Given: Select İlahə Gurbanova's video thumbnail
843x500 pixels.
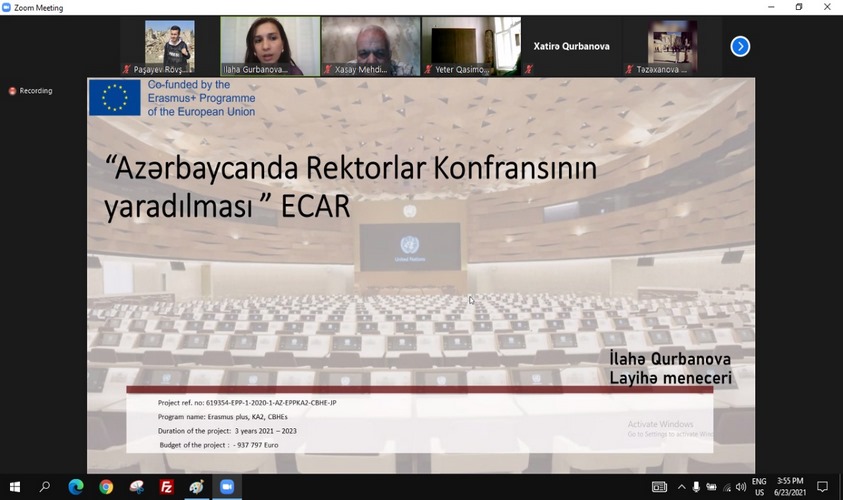Looking at the screenshot, I should click(270, 46).
